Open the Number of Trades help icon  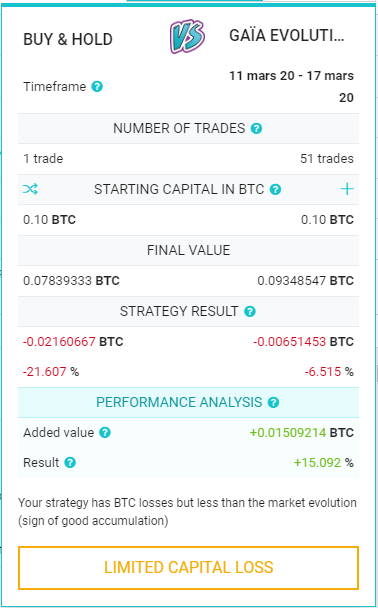[x=256, y=128]
